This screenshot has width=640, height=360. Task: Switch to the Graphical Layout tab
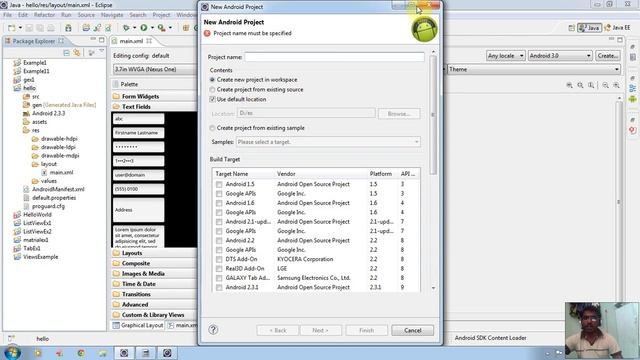coord(138,325)
